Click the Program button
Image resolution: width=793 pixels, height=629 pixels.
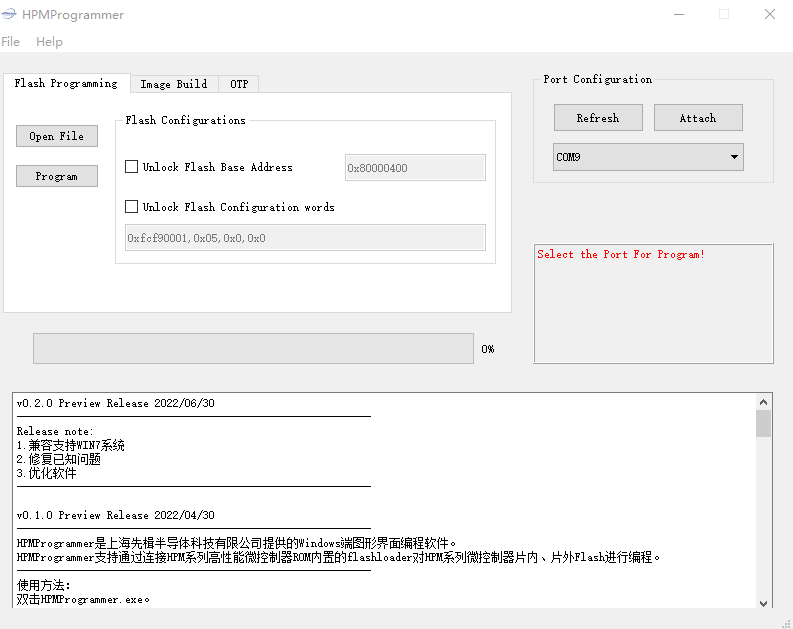[x=57, y=176]
